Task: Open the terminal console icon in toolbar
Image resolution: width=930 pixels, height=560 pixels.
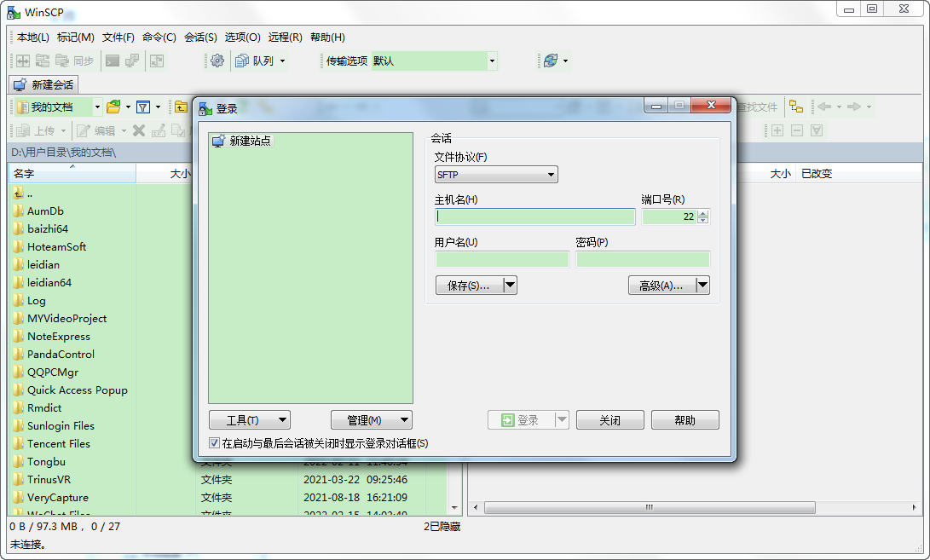Action: click(x=113, y=61)
